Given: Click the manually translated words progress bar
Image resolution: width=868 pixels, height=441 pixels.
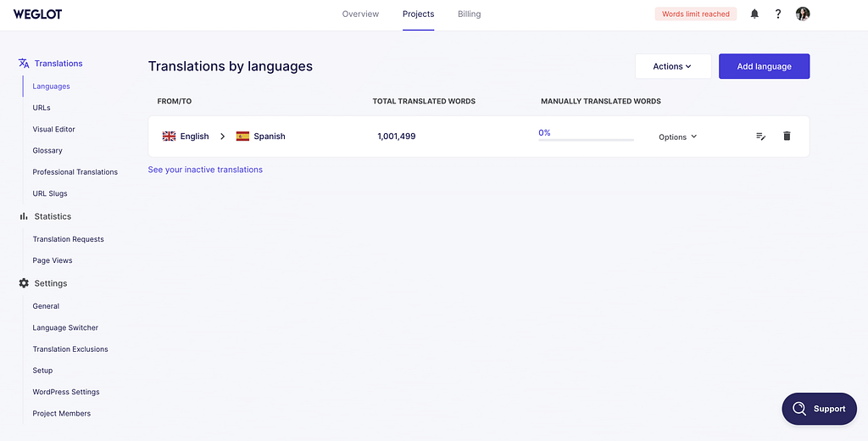Looking at the screenshot, I should tap(586, 139).
